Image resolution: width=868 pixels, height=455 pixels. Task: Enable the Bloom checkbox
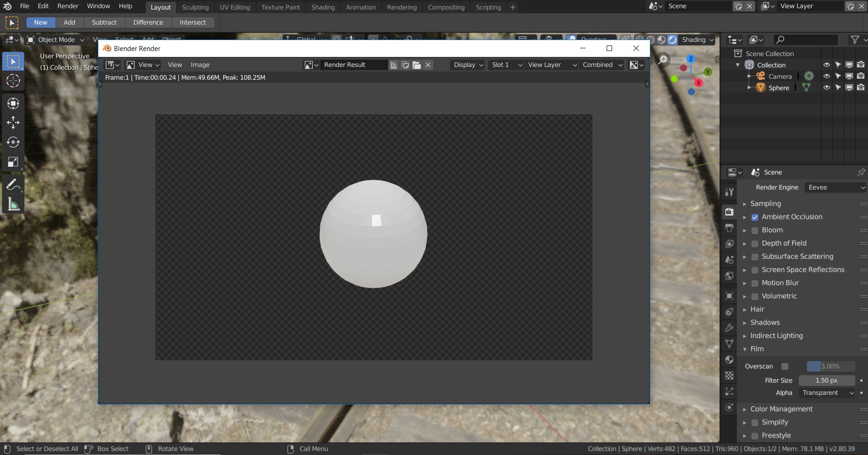[x=755, y=230]
